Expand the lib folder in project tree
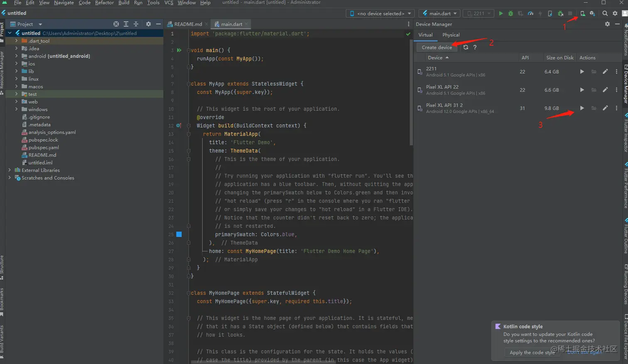Image resolution: width=628 pixels, height=364 pixels. [x=16, y=71]
